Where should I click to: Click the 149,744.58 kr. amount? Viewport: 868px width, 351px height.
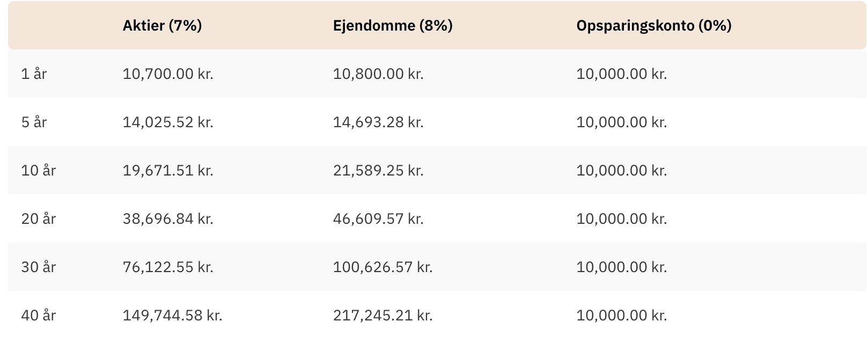pos(172,316)
